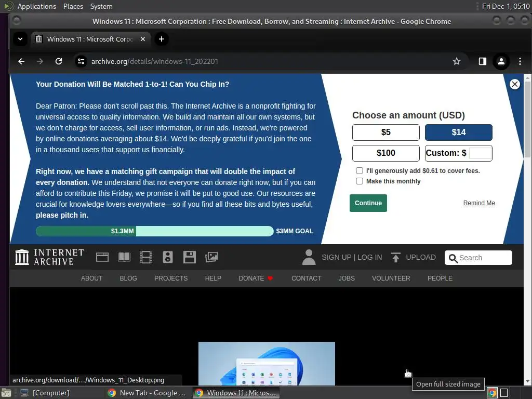532x399 pixels.
Task: Click the Remind Me link
Action: point(478,203)
